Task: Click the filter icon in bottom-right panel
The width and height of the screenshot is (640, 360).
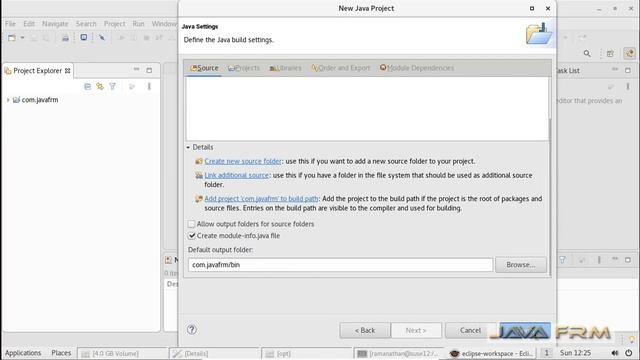Action: click(562, 260)
